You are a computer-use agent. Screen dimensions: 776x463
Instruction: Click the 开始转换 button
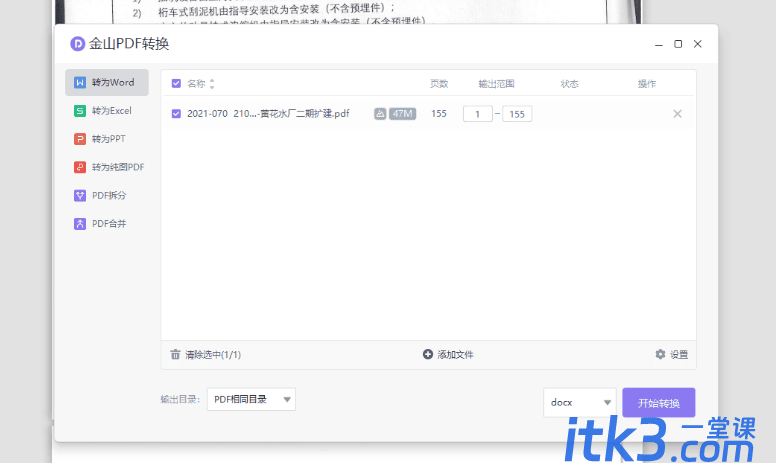pos(659,403)
